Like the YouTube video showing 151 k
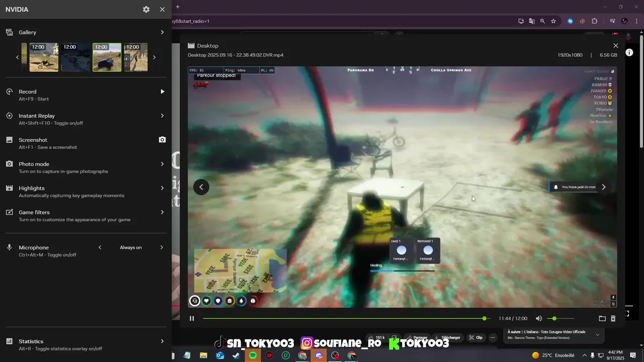The image size is (644, 362). coord(377,337)
